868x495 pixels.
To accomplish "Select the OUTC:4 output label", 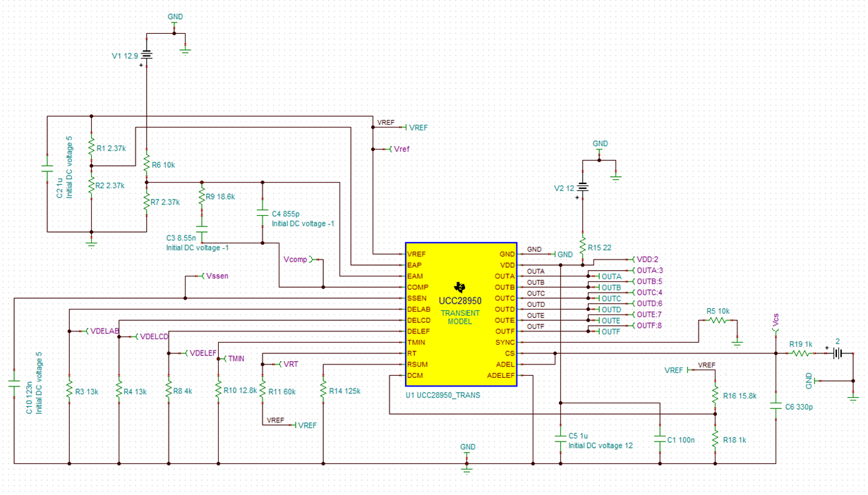I will (x=650, y=292).
